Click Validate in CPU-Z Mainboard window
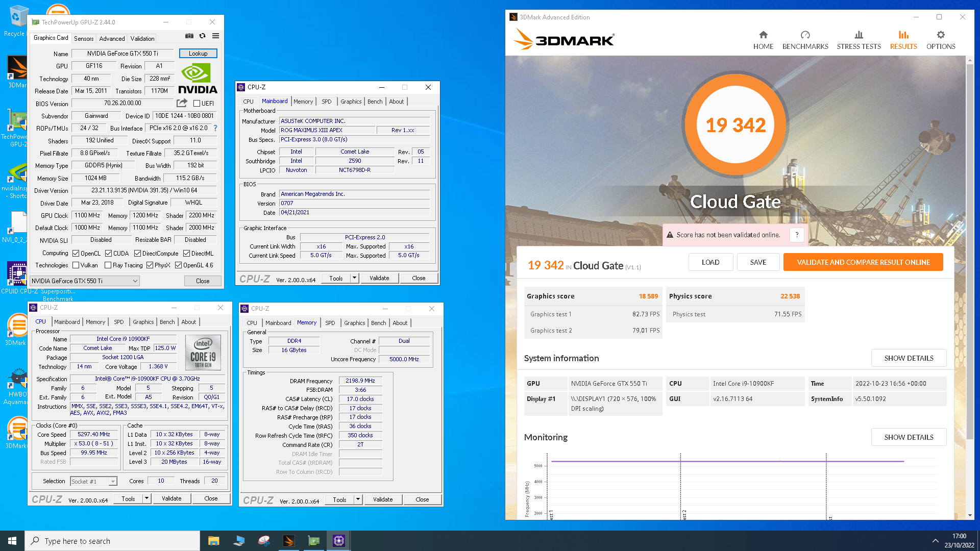The height and width of the screenshot is (551, 980). click(x=379, y=278)
